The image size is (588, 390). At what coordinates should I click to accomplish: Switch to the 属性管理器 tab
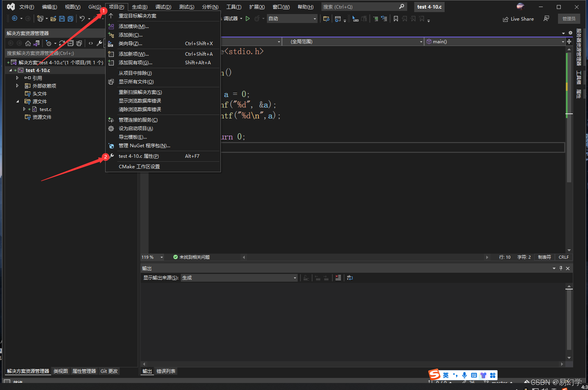84,371
